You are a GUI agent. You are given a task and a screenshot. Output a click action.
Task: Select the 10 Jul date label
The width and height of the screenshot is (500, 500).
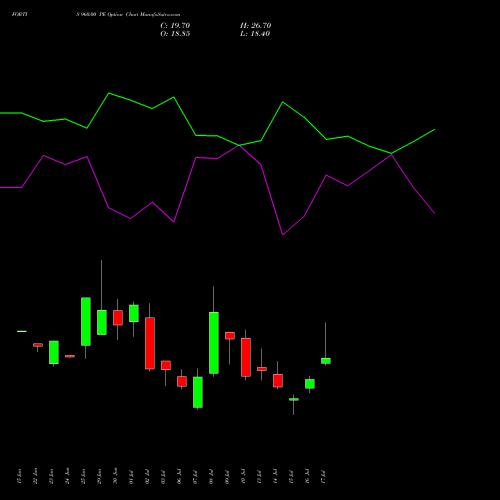pyautogui.click(x=243, y=476)
